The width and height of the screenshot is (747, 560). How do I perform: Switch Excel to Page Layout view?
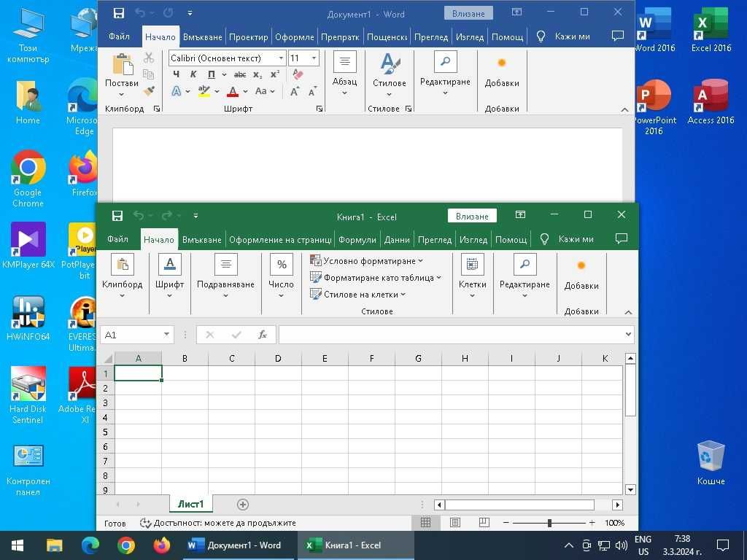(x=455, y=523)
